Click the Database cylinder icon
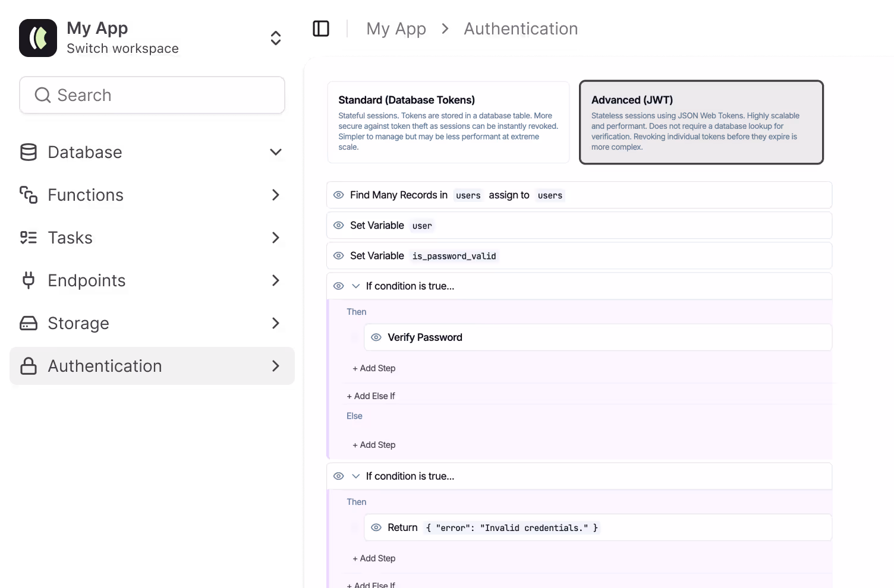 pyautogui.click(x=29, y=152)
